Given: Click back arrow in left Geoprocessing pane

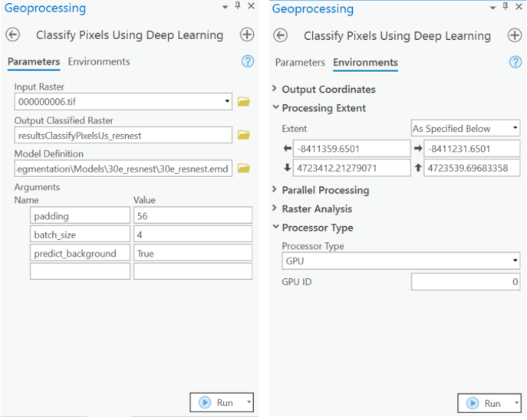Looking at the screenshot, I should tap(13, 35).
